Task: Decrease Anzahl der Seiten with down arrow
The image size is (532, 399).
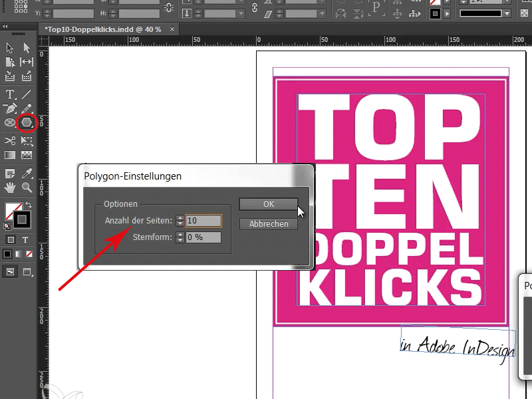Action: click(180, 223)
